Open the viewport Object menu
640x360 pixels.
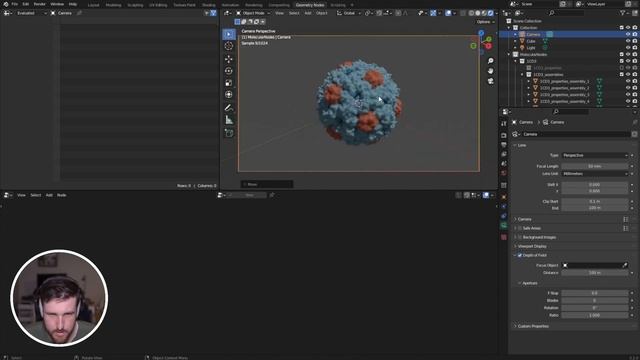click(x=321, y=13)
